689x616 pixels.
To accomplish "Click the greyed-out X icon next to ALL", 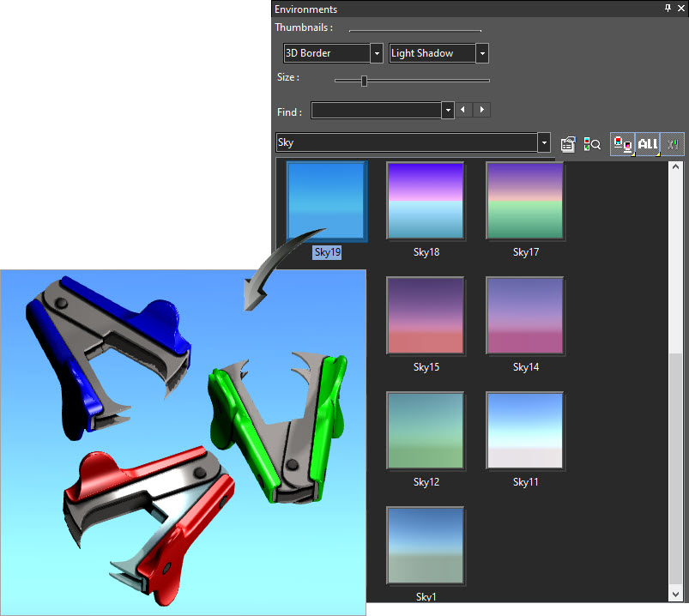I will 673,144.
